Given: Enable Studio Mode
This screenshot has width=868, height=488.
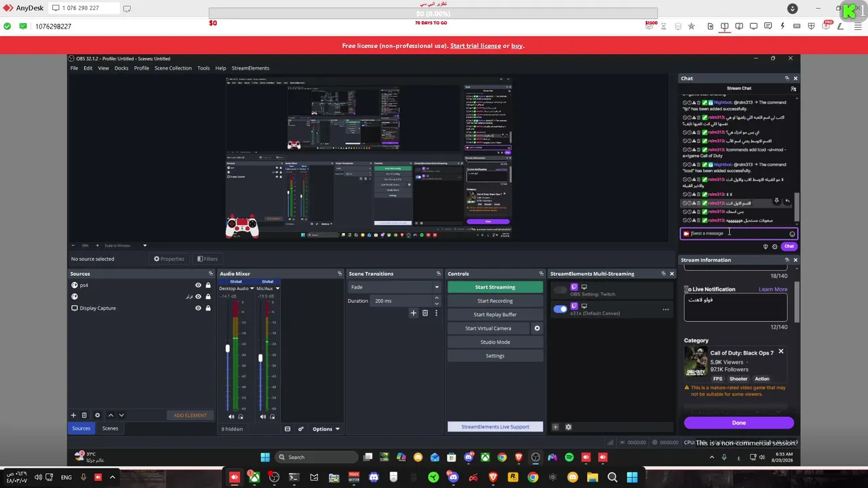Looking at the screenshot, I should click(495, 342).
